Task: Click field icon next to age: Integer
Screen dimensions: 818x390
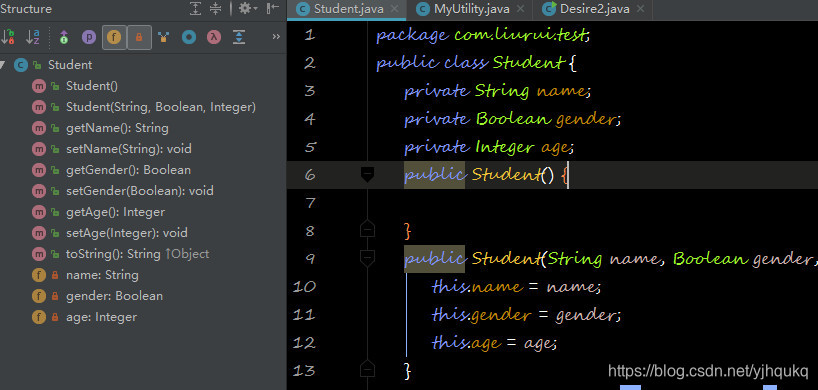Action: click(x=39, y=316)
